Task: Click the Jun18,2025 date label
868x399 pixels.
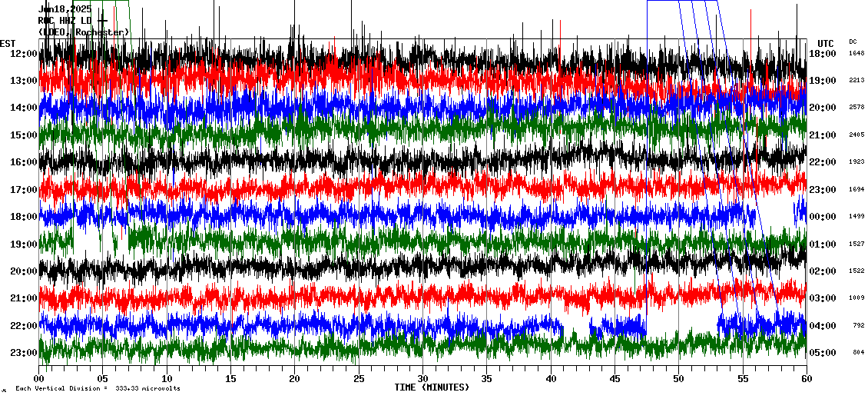Action: point(65,9)
